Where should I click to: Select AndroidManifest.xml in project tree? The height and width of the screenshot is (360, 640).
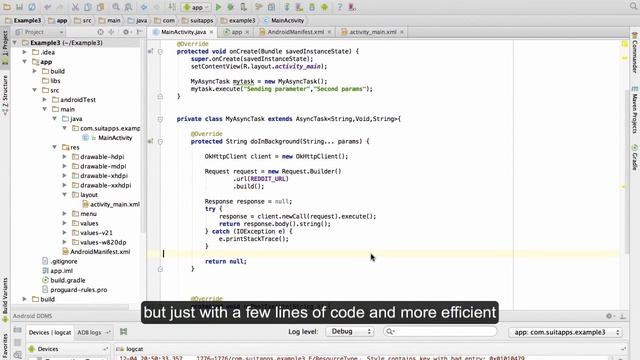tap(96, 252)
